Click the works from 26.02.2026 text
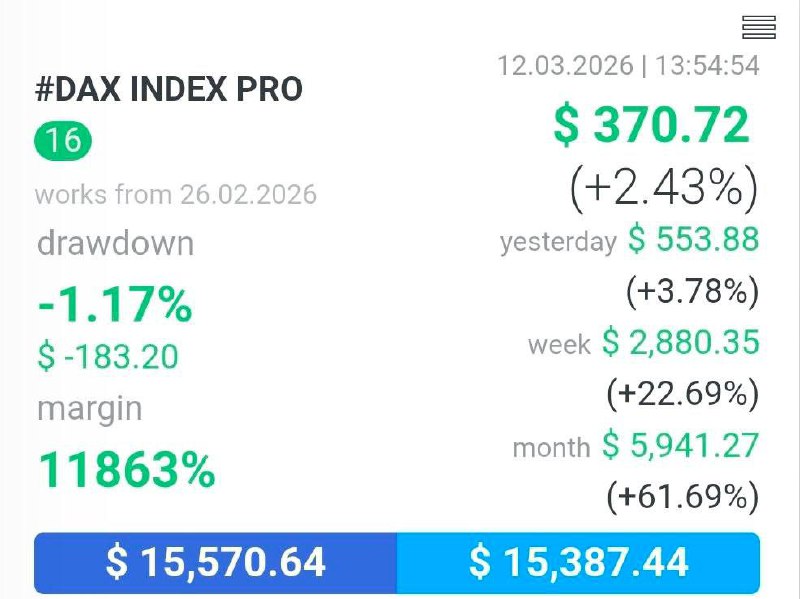Screen dimensions: 800x599 [176, 194]
